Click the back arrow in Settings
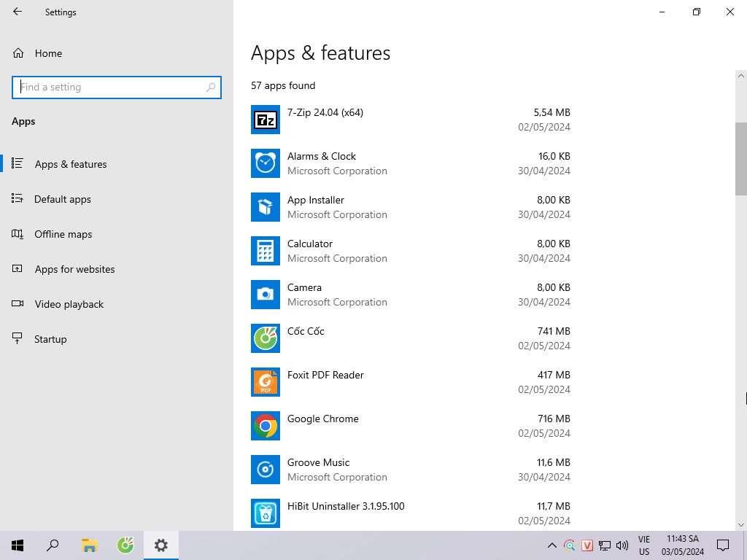The height and width of the screenshot is (560, 747). click(x=18, y=12)
